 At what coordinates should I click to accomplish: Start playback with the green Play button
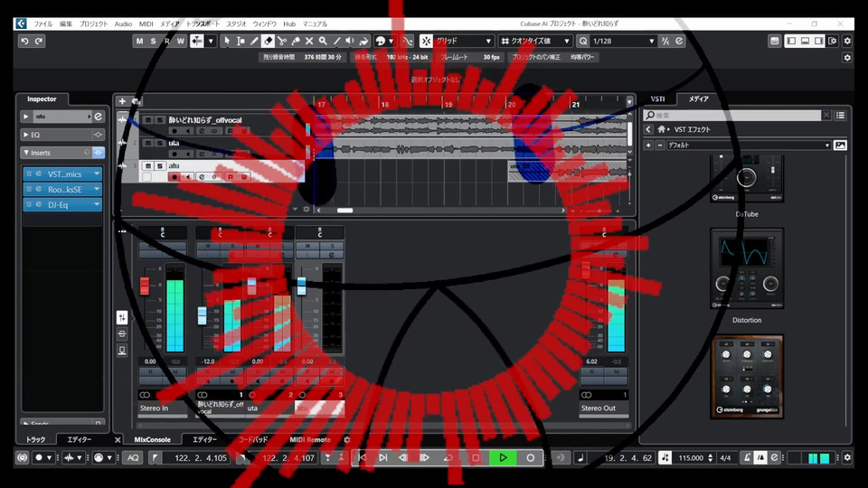tap(503, 457)
